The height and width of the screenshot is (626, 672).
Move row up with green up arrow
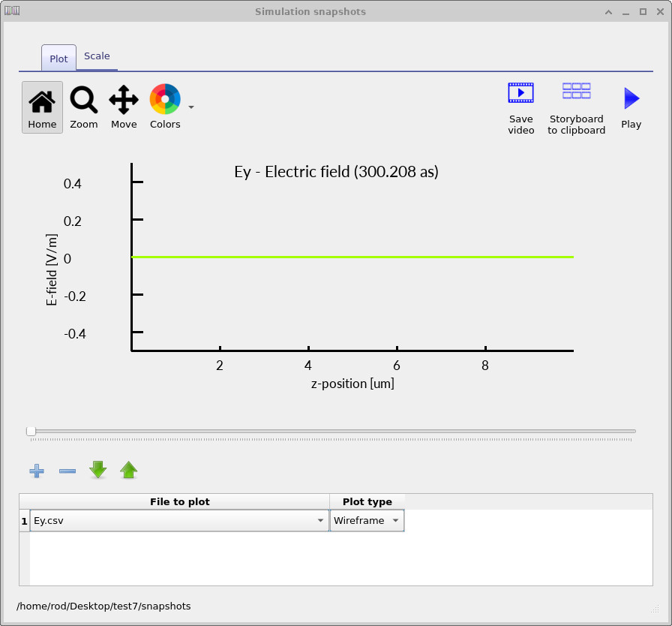point(128,470)
